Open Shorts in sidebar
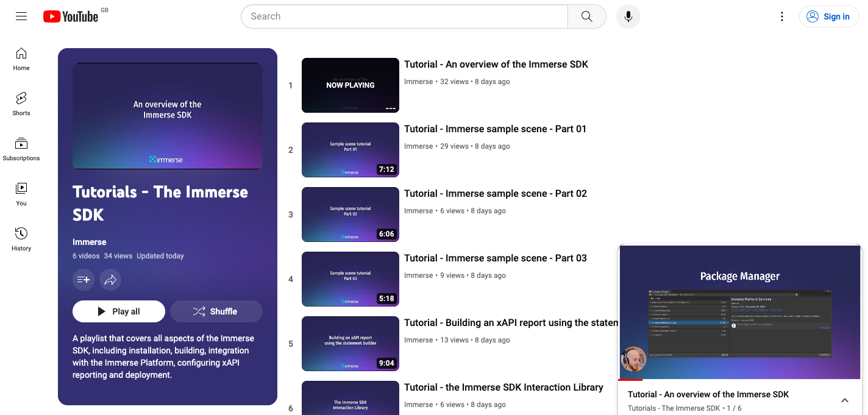This screenshot has width=868, height=415. [x=21, y=104]
